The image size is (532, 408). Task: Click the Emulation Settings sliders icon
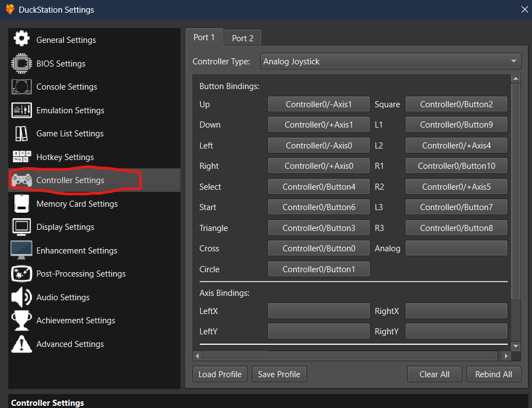coord(21,110)
